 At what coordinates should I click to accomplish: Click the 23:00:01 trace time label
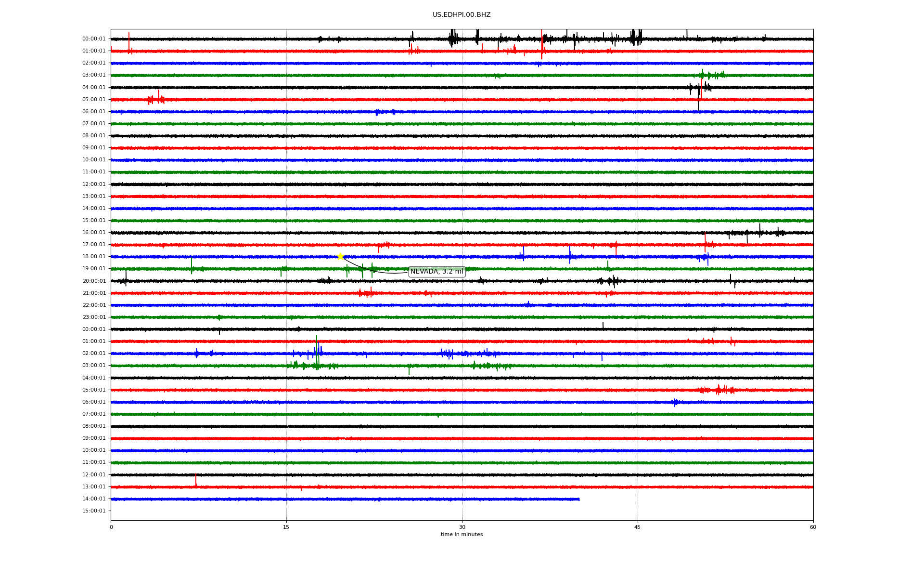point(94,317)
